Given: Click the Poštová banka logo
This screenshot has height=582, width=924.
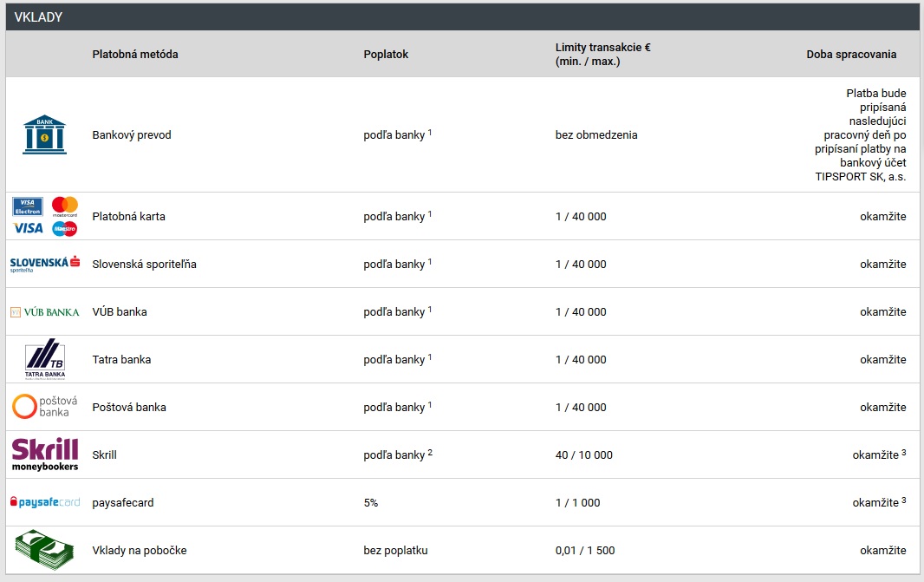Looking at the screenshot, I should [x=45, y=407].
